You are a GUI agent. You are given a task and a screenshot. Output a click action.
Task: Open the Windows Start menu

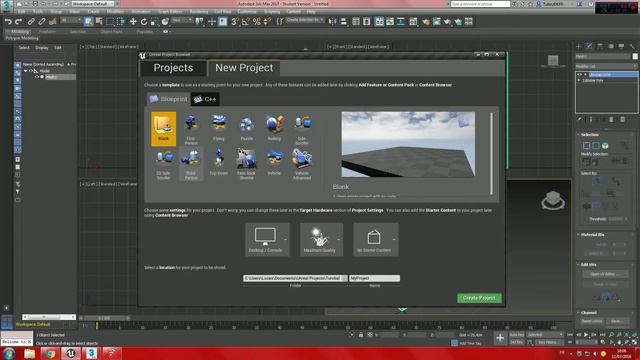pyautogui.click(x=8, y=353)
